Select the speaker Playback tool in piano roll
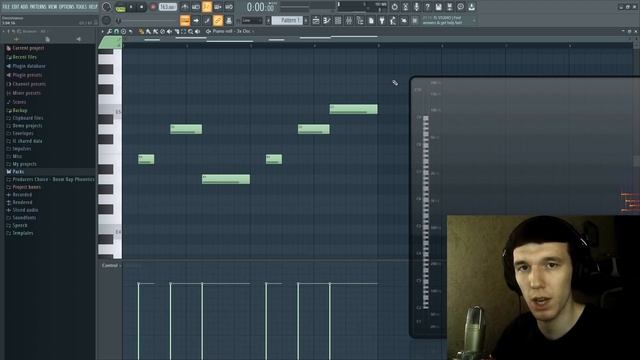640x360 pixels. pyautogui.click(x=198, y=31)
